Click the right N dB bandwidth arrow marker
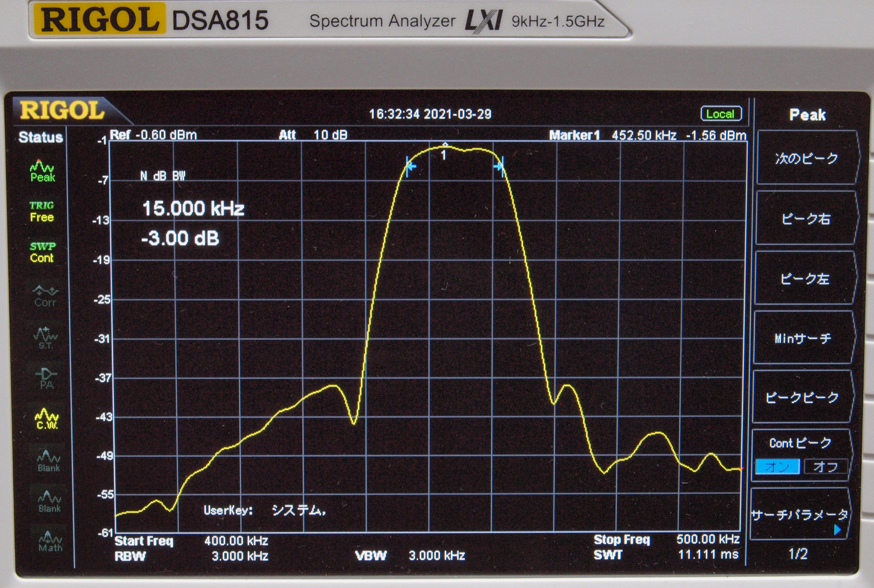This screenshot has width=874, height=588. 499,166
